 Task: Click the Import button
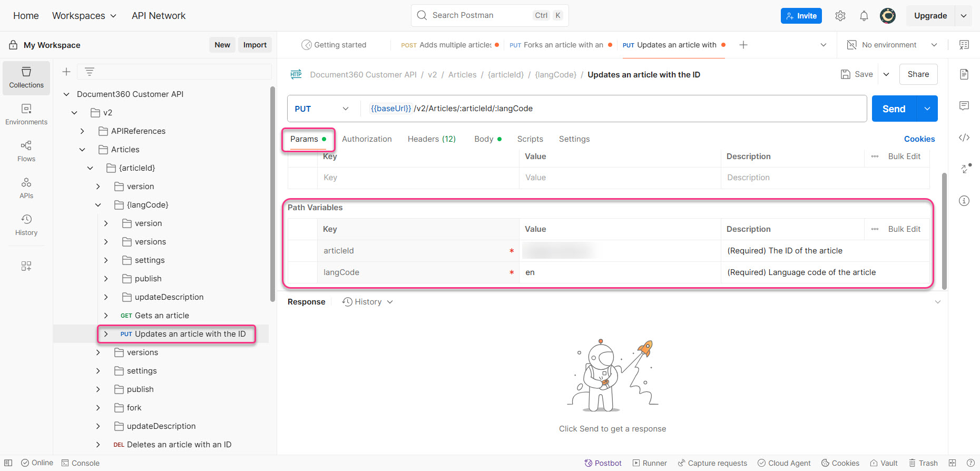(x=255, y=45)
